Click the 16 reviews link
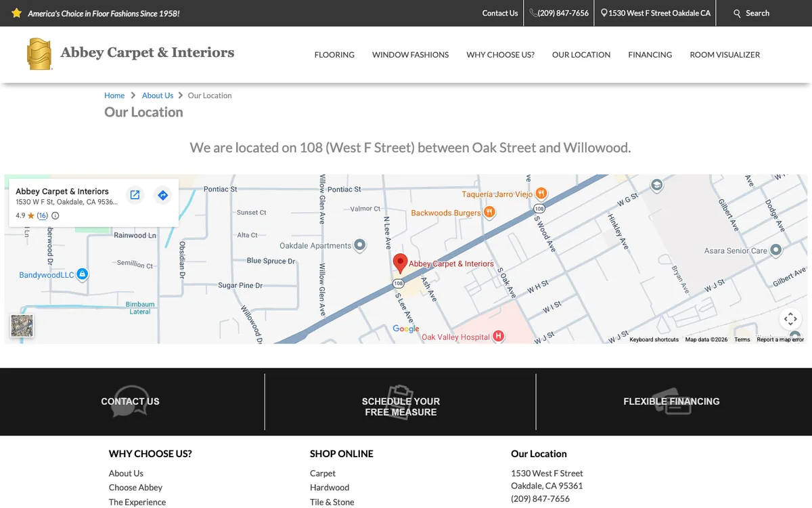Screen dimensions: 812x508 click(x=42, y=216)
